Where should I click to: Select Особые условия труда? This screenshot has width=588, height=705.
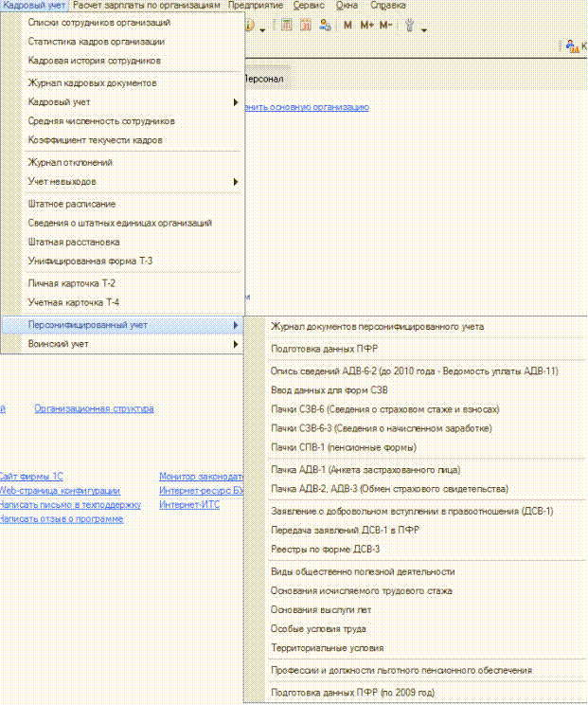[x=416, y=629]
